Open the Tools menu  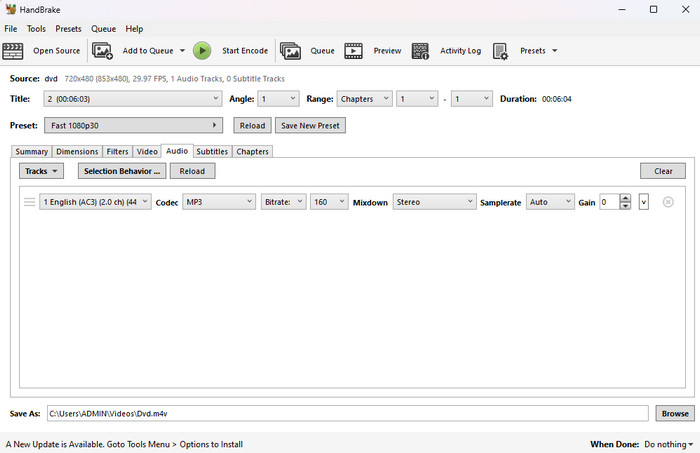[36, 29]
